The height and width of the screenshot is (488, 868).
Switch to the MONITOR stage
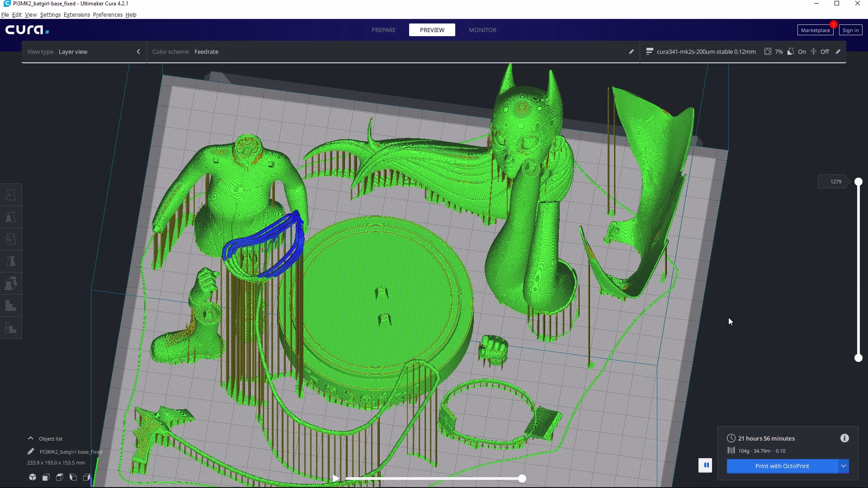coord(482,30)
